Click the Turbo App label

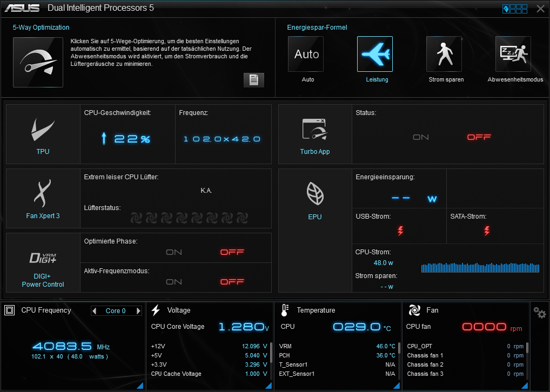[x=315, y=152]
